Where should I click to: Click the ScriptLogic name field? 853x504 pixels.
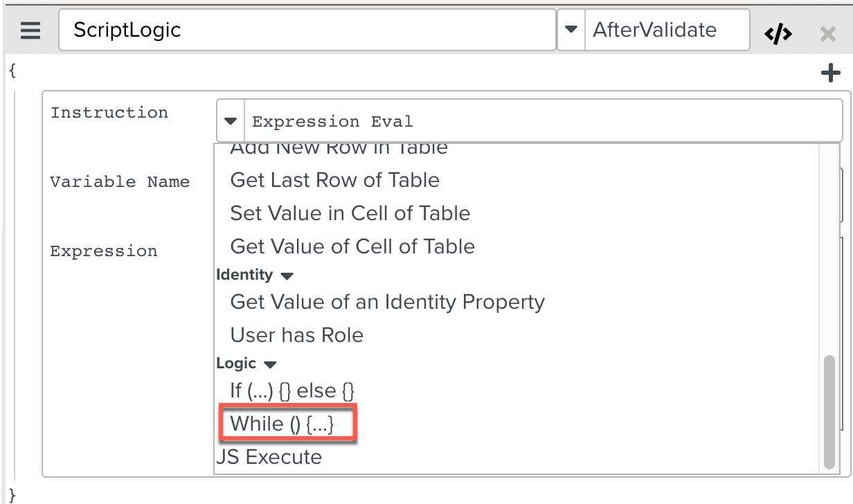(307, 30)
